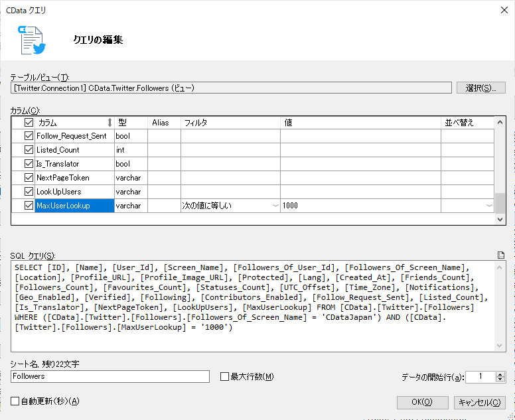515x420 pixels.
Task: Select the Listed_Count column name cell
Action: [x=74, y=150]
